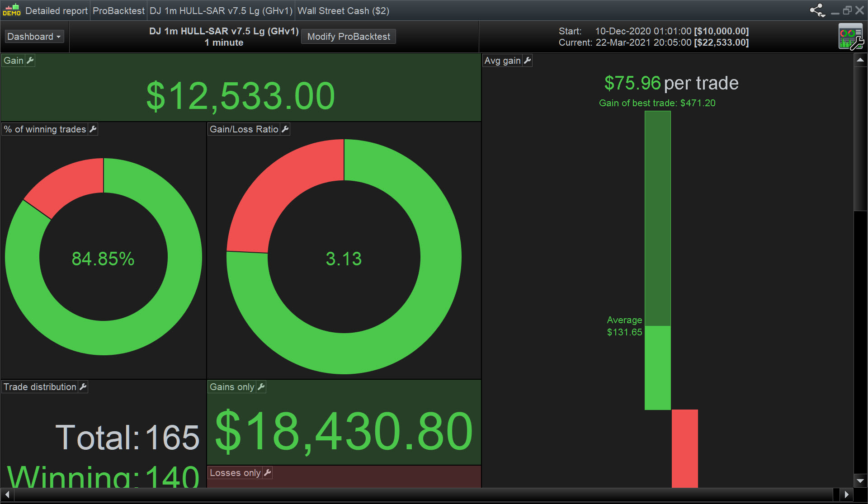This screenshot has width=868, height=504.
Task: Click the Losses only wrench icon
Action: pyautogui.click(x=268, y=473)
